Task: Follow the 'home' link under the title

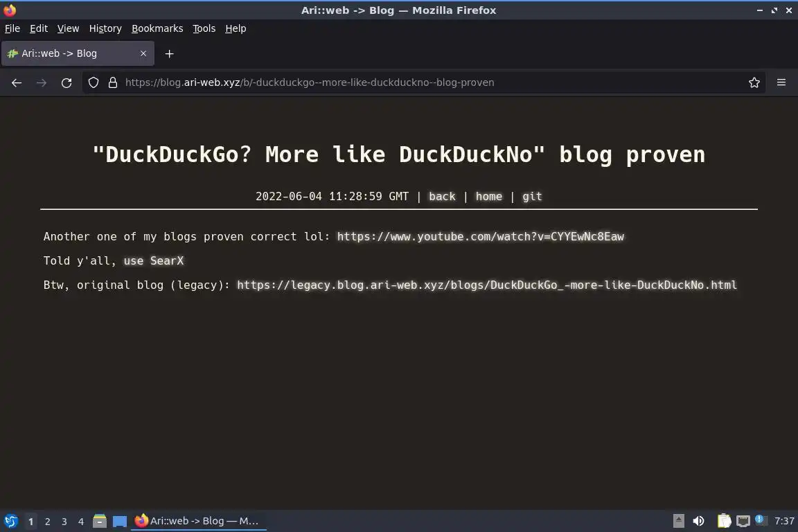Action: [x=489, y=197]
